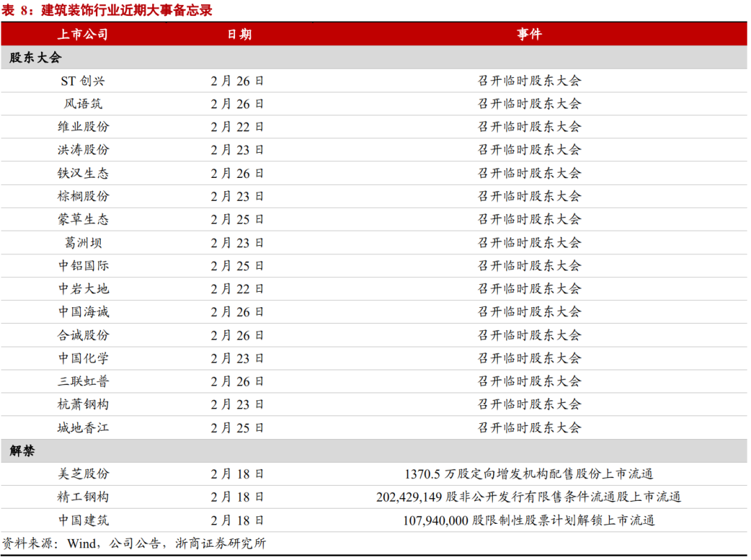The image size is (751, 560).
Task: Select company cell 美芝股份
Action: pos(83,474)
